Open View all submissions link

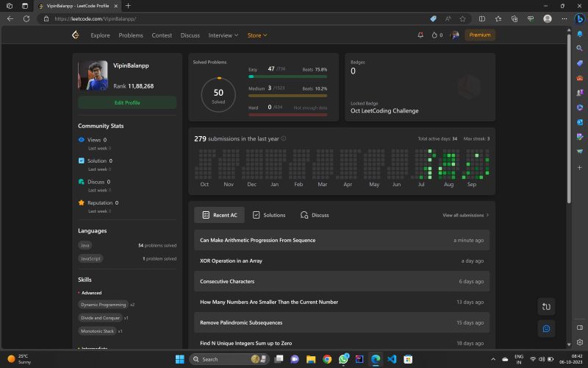click(466, 215)
